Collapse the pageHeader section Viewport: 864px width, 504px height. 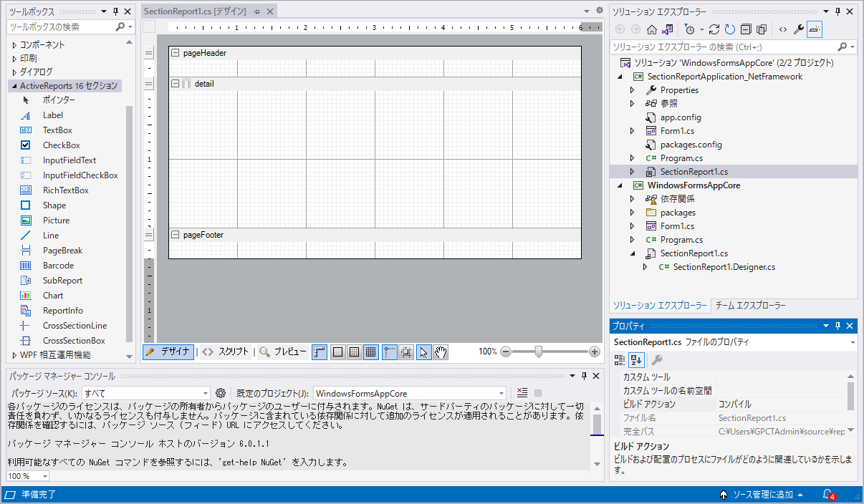tap(176, 53)
